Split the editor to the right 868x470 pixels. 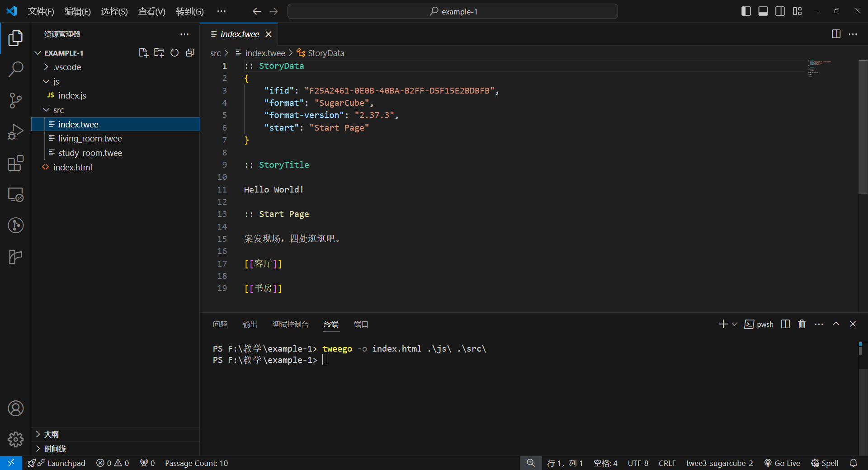coord(836,34)
